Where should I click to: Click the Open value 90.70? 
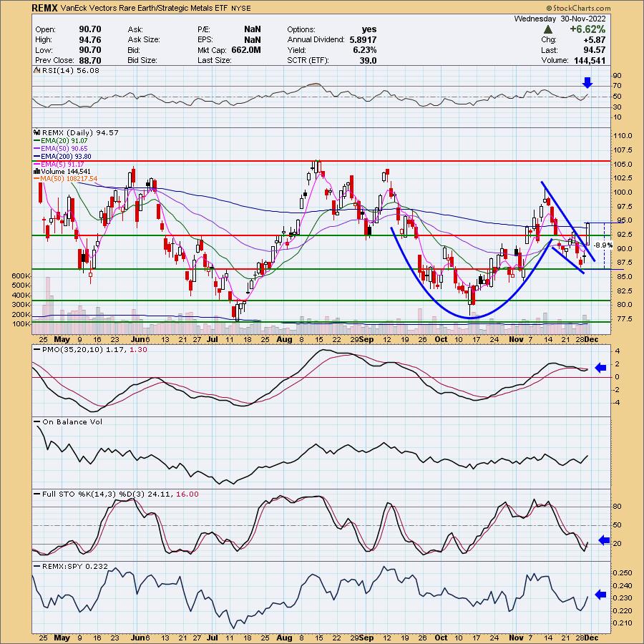tap(90, 29)
